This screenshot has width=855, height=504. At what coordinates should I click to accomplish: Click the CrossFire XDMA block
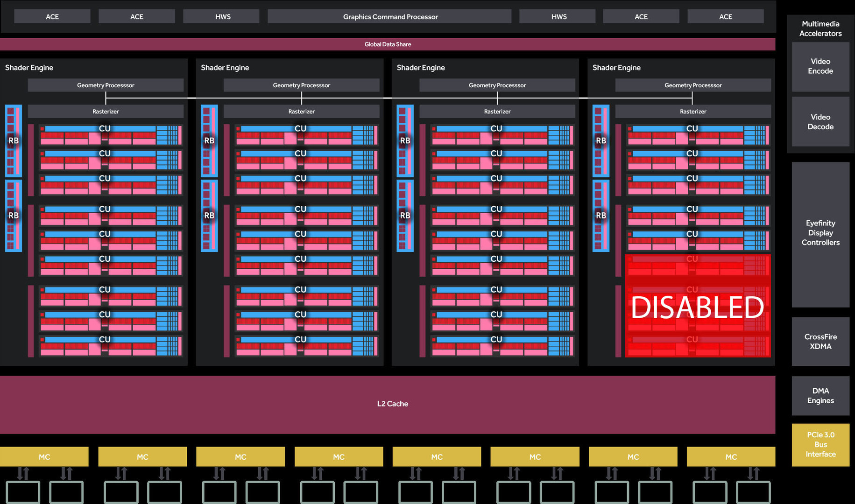click(820, 342)
